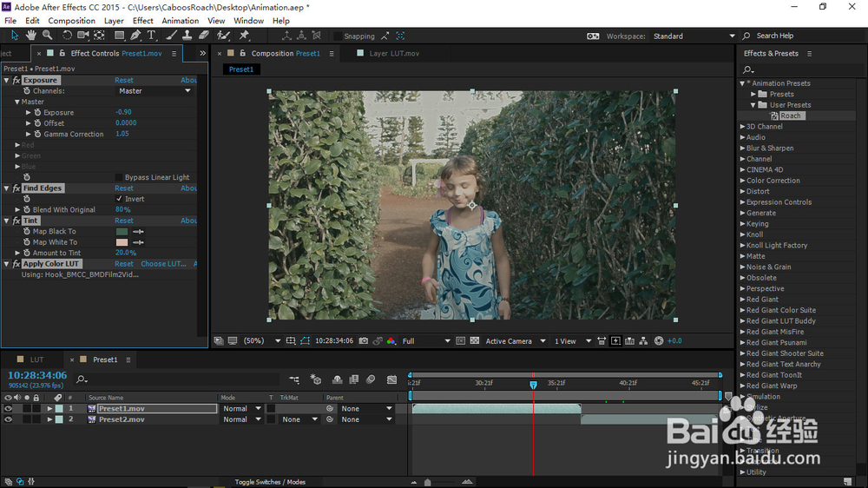Open the Composition menu
The height and width of the screenshot is (488, 868).
tap(71, 21)
